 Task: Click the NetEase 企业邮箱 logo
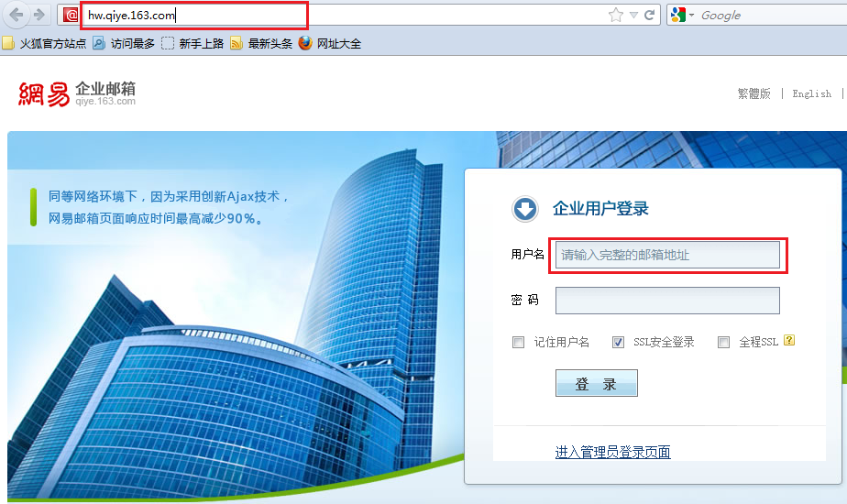click(77, 93)
